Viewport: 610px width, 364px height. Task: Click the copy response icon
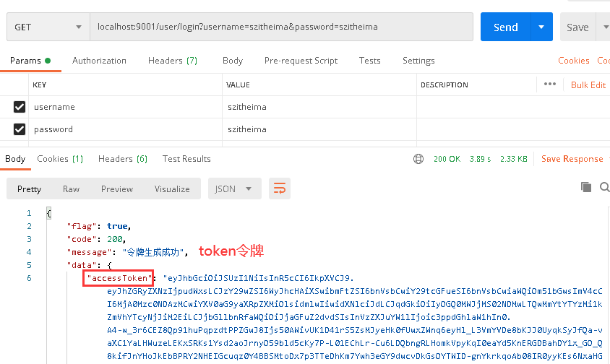[x=586, y=187]
